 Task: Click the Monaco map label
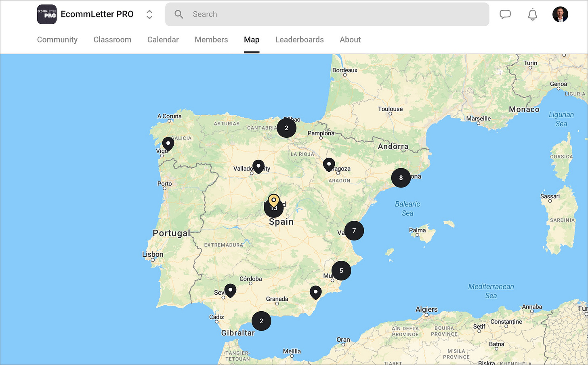tap(524, 109)
